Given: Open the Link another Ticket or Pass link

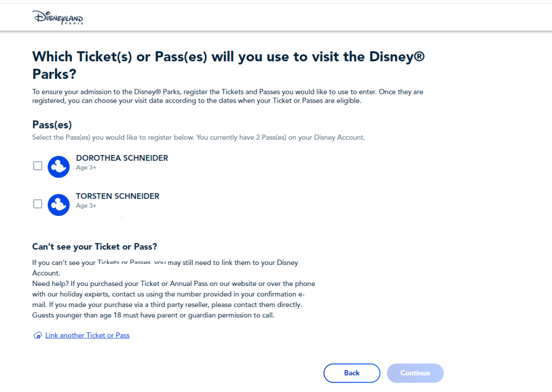Looking at the screenshot, I should click(x=87, y=335).
